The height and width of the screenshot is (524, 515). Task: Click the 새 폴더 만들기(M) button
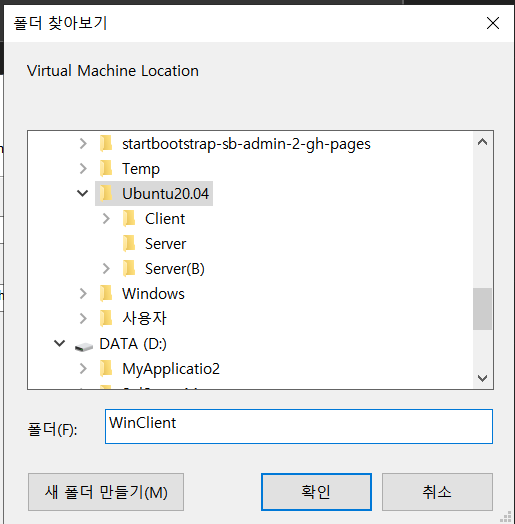[106, 492]
